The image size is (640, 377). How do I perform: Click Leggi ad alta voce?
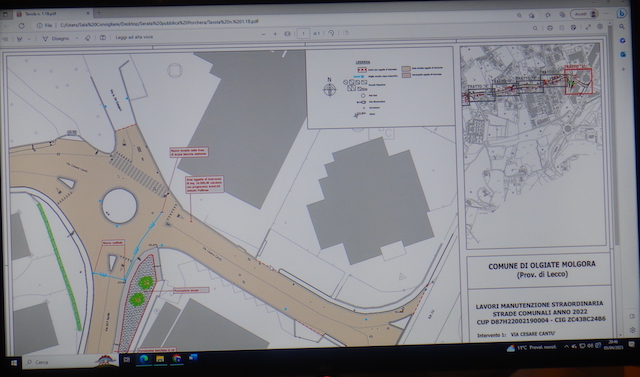click(134, 37)
